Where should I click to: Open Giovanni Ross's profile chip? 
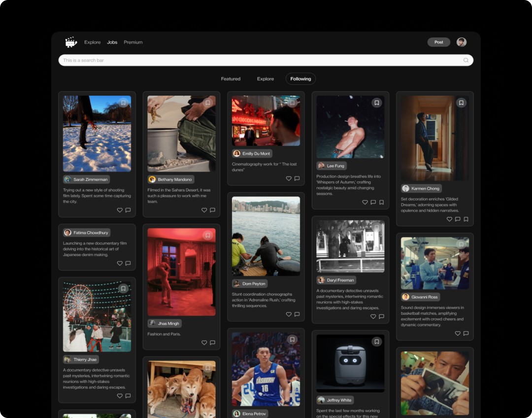point(420,297)
